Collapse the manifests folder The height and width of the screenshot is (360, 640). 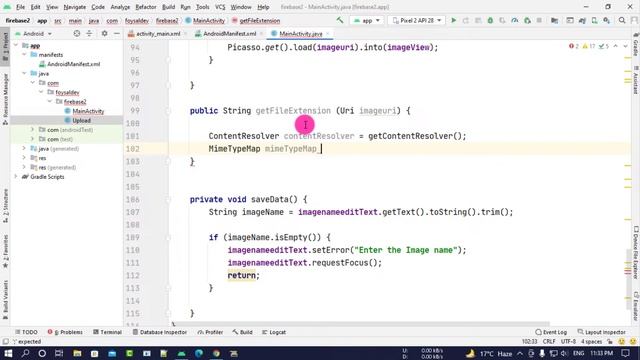[x=24, y=54]
